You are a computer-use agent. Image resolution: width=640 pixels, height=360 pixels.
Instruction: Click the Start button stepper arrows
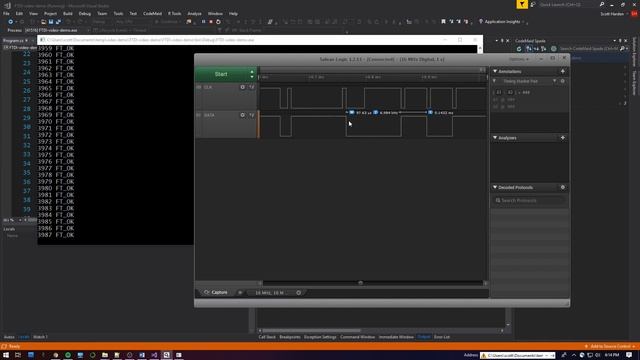(x=252, y=74)
